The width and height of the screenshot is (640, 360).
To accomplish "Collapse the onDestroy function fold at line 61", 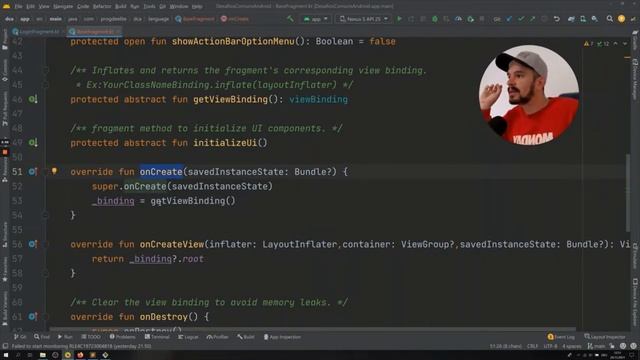I will [x=46, y=316].
